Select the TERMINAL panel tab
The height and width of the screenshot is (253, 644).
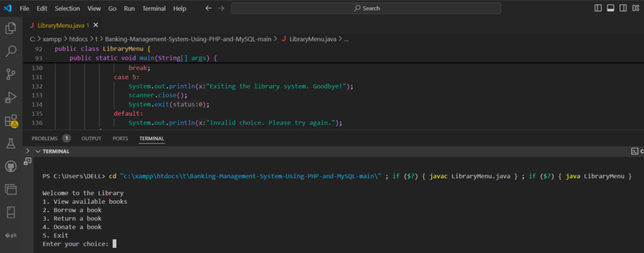coord(152,138)
